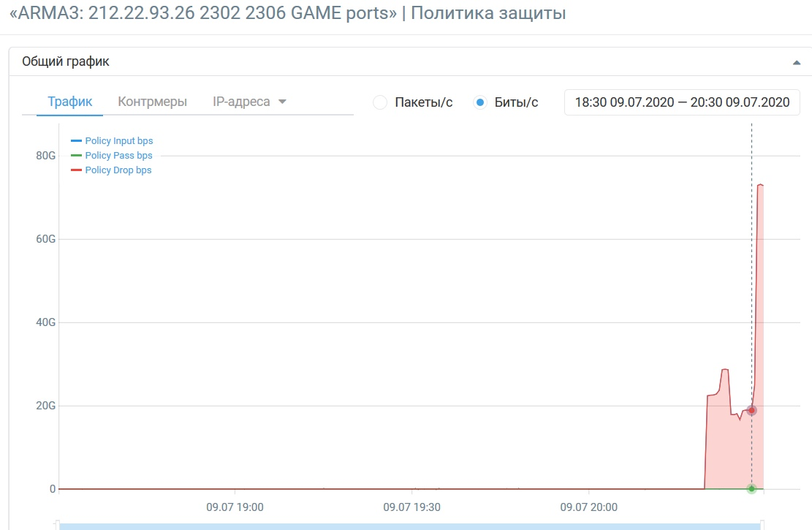Toggle the Policy Pass bps legend entry
812x530 pixels.
tap(112, 156)
